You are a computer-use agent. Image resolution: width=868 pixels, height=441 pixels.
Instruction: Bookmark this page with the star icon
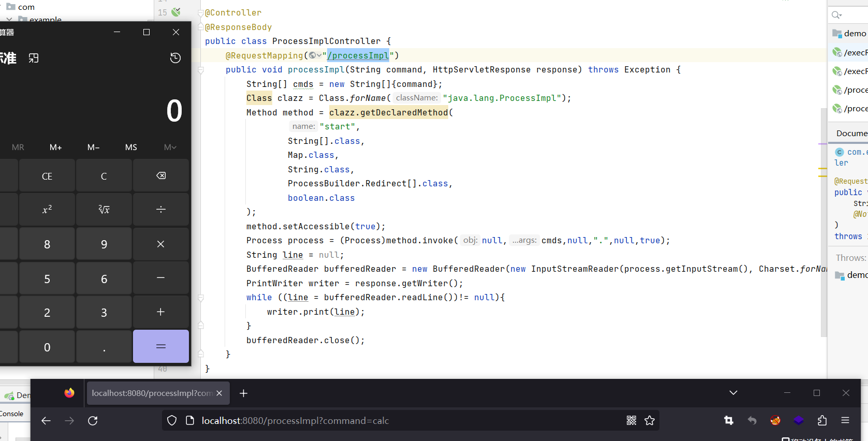(650, 421)
